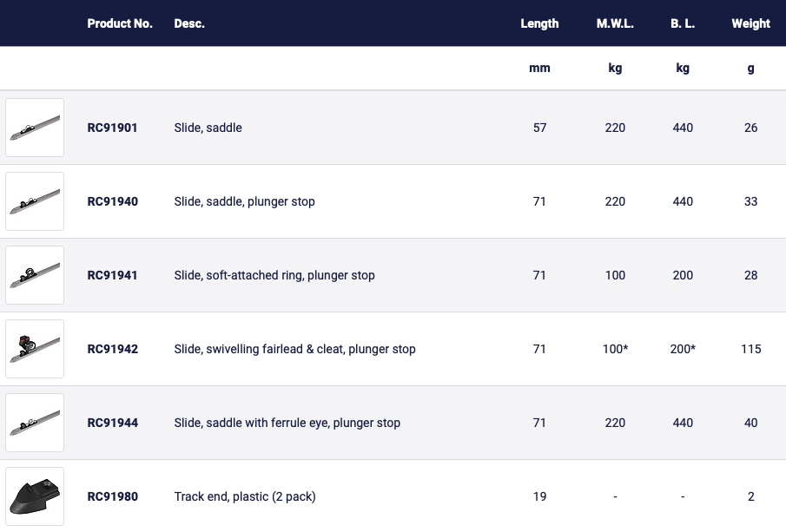786x532 pixels.
Task: Open the RC91940 product thumbnail image
Action: tap(35, 201)
